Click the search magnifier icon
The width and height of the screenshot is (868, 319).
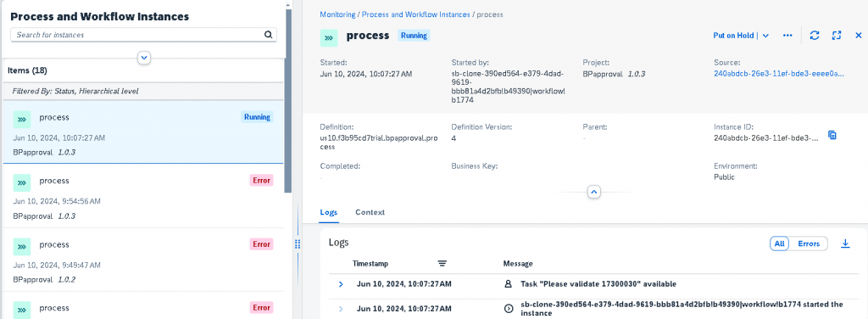tap(269, 34)
